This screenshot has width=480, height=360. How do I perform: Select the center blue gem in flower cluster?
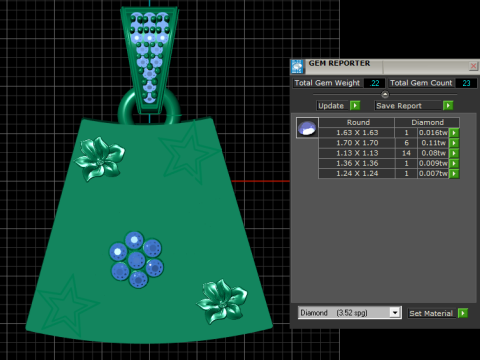pyautogui.click(x=136, y=260)
